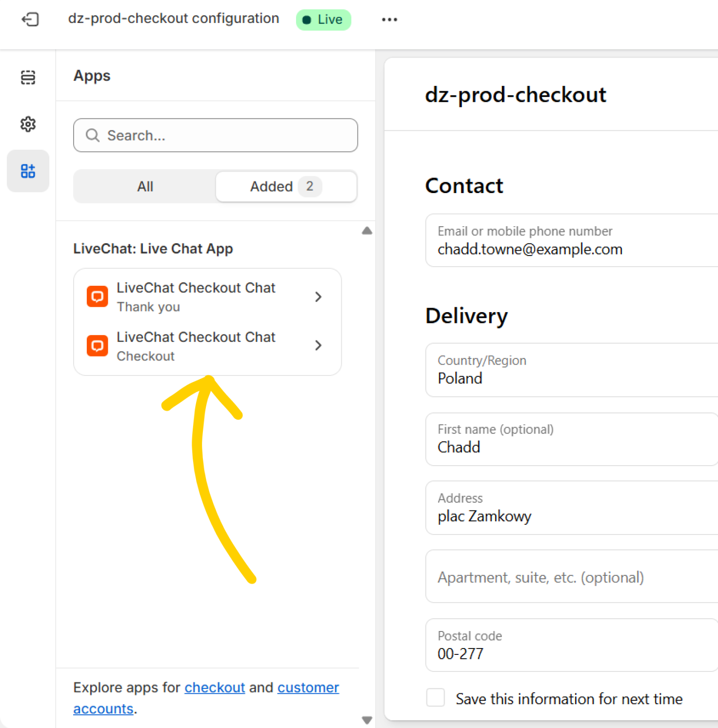Select the Apps sidebar icon

[x=28, y=171]
